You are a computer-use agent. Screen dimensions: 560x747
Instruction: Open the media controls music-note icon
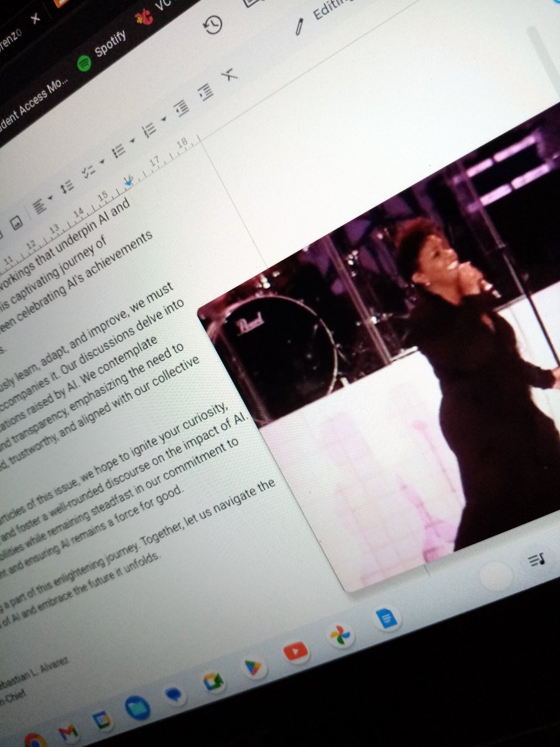coord(538,560)
